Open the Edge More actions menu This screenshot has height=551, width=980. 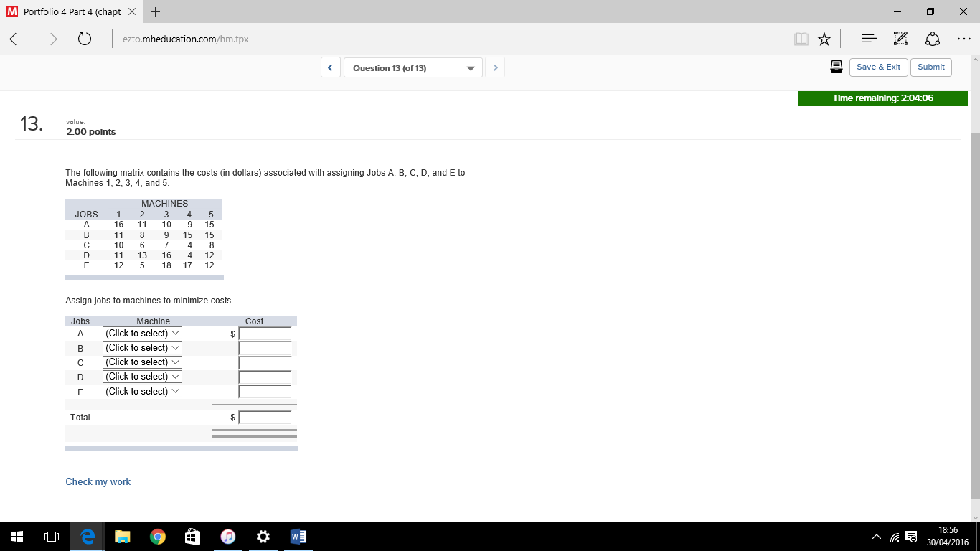pyautogui.click(x=963, y=39)
